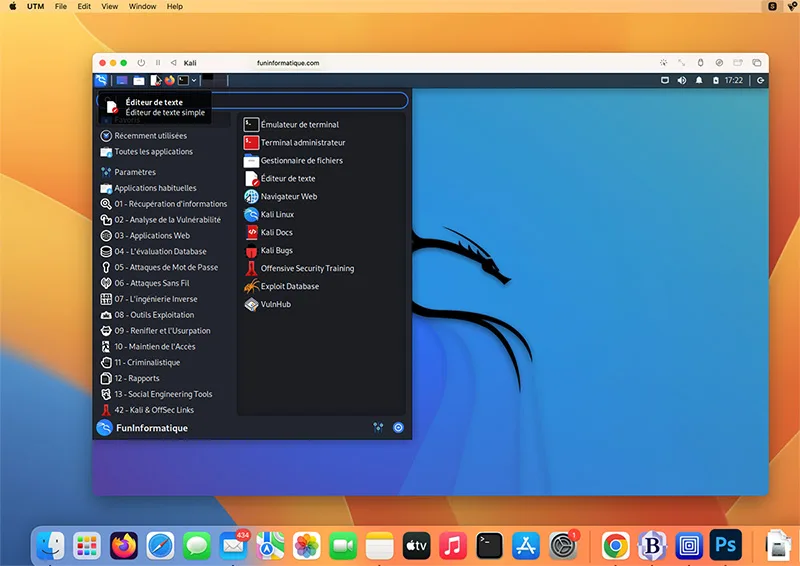Launch Firefox from the Kali panel
The image size is (800, 566).
pos(169,80)
